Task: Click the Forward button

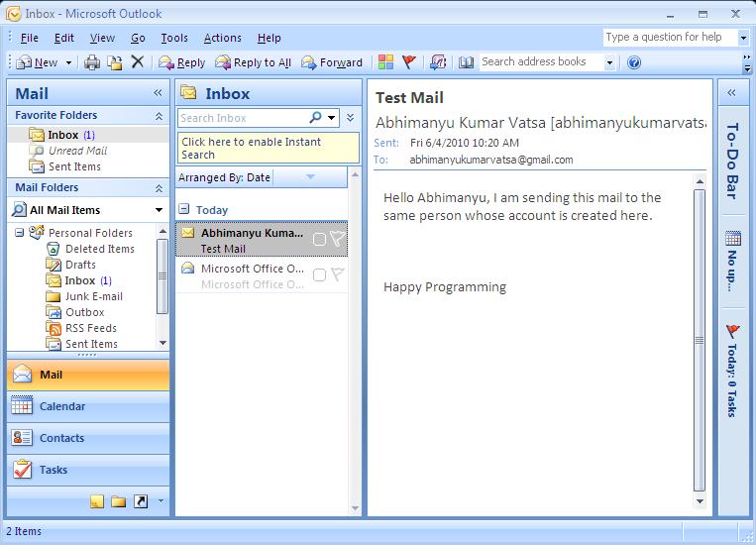Action: tap(332, 62)
